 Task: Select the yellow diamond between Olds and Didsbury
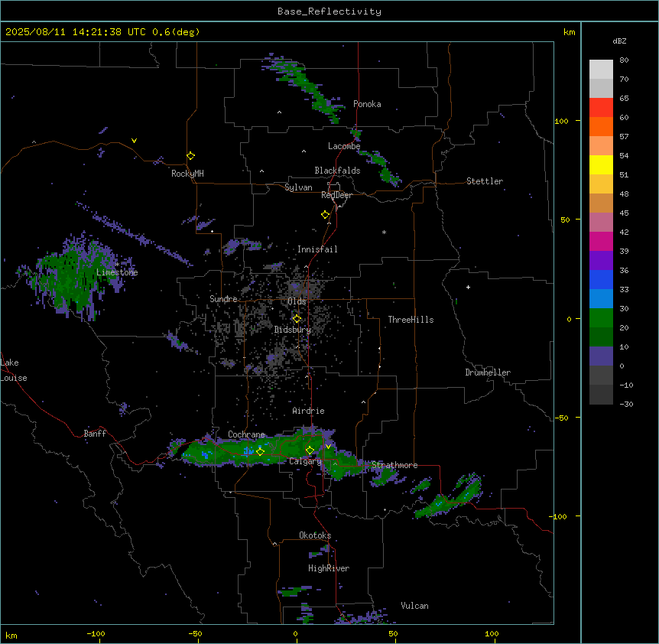(x=297, y=319)
